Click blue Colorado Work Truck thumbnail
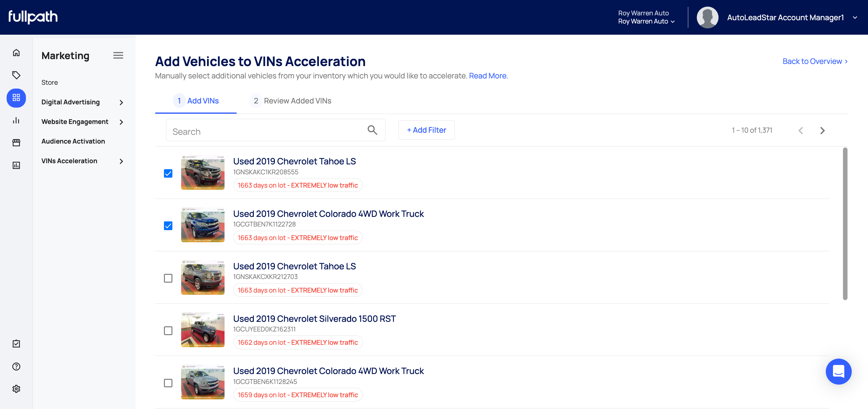 click(x=203, y=225)
